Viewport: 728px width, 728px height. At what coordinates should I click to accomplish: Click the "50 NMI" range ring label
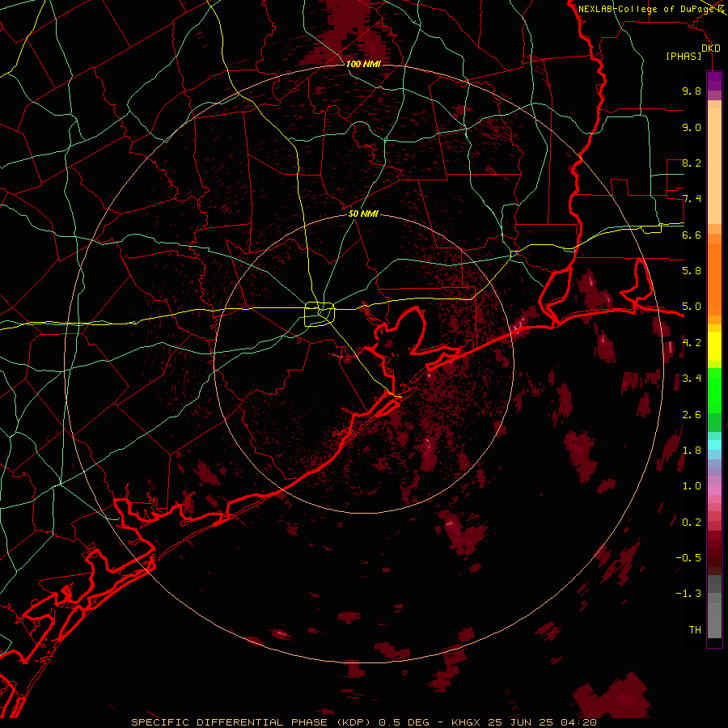[x=363, y=214]
